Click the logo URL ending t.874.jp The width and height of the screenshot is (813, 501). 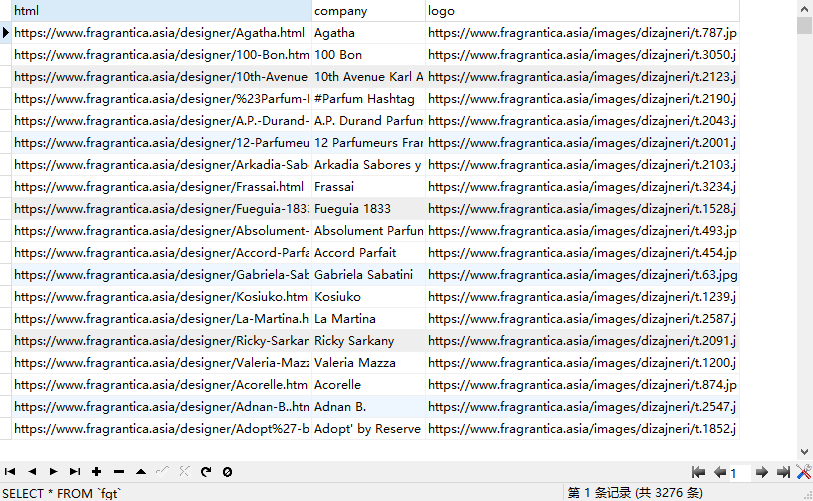point(582,385)
